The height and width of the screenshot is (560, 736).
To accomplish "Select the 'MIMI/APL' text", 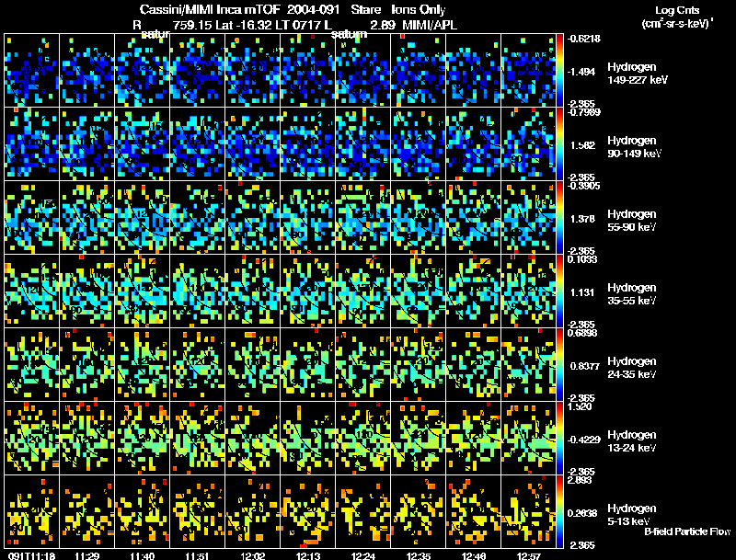I will [430, 25].
